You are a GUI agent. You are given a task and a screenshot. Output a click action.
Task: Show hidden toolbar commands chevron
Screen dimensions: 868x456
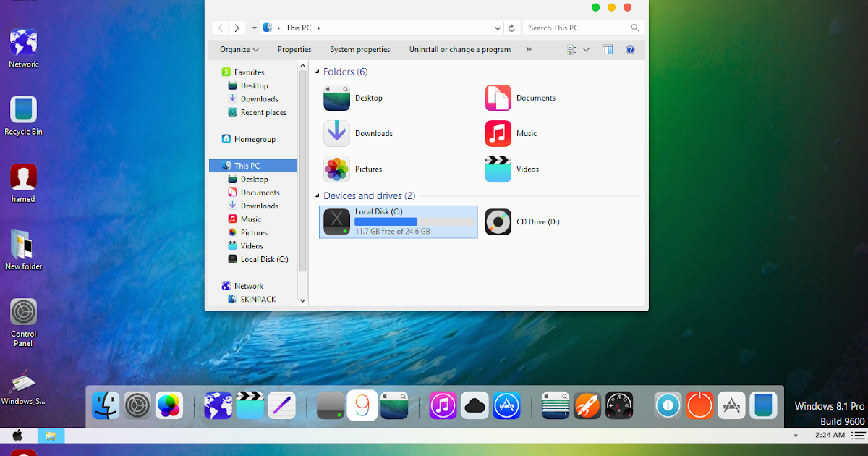[528, 50]
